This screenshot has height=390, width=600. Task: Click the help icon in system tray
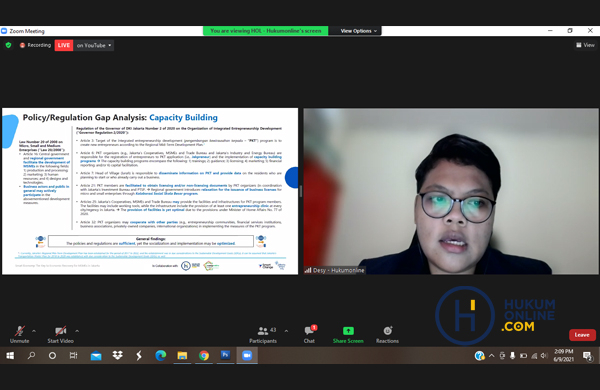click(x=479, y=356)
